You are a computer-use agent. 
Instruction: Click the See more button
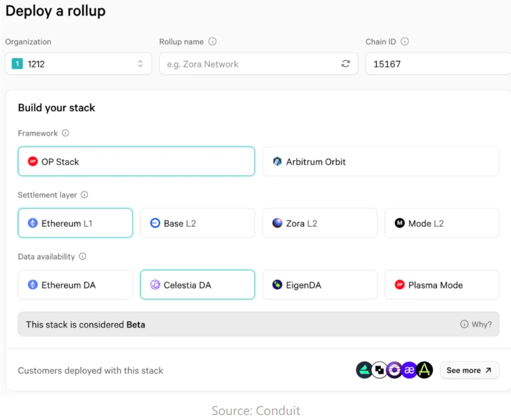(x=469, y=370)
